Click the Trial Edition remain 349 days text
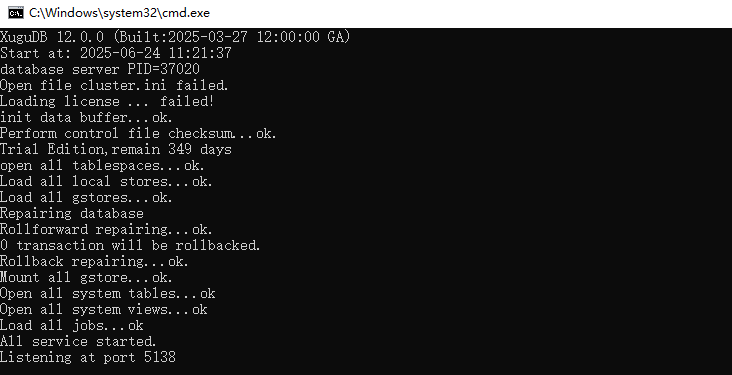 pos(116,149)
